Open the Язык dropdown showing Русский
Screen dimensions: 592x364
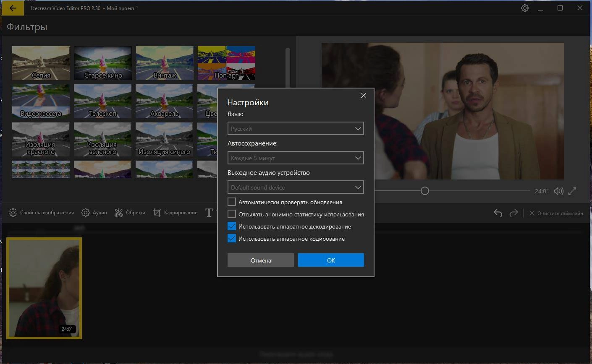pyautogui.click(x=296, y=128)
